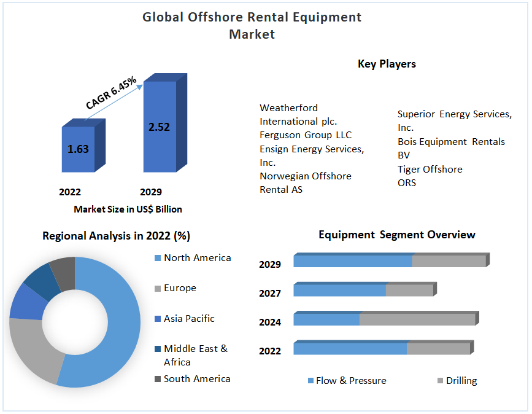Toggle the Flow & Pressure legend entry

[350, 381]
